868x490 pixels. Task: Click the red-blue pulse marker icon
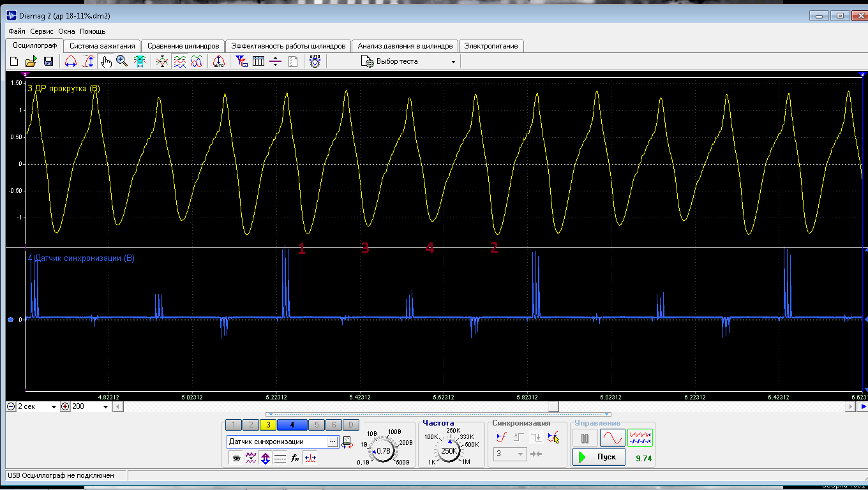tap(310, 457)
